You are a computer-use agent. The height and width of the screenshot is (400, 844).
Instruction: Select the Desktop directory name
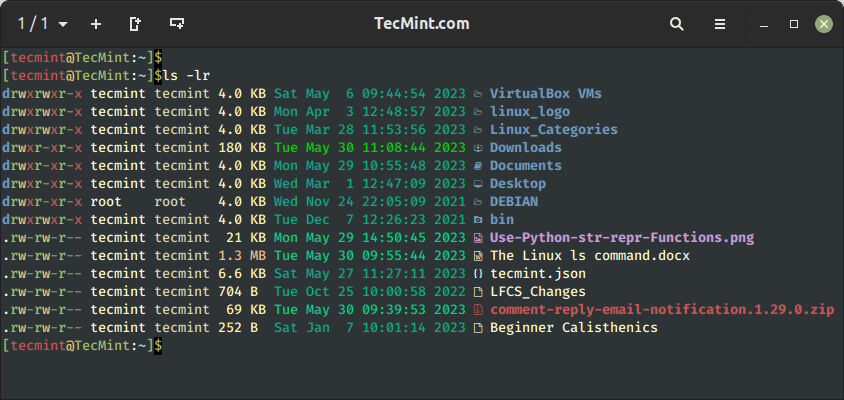518,184
